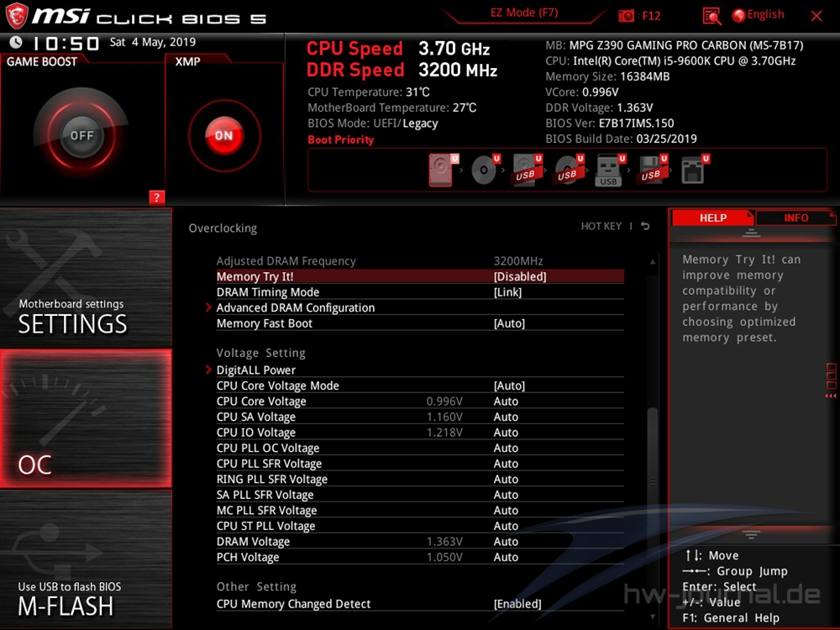Change DRAM Timing Mode Link value
This screenshot has height=630, width=840.
click(x=507, y=292)
